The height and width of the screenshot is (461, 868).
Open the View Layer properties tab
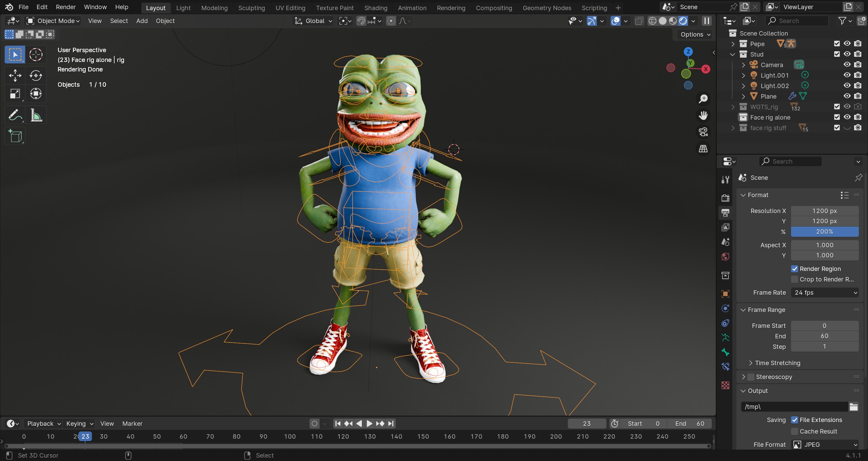click(725, 227)
